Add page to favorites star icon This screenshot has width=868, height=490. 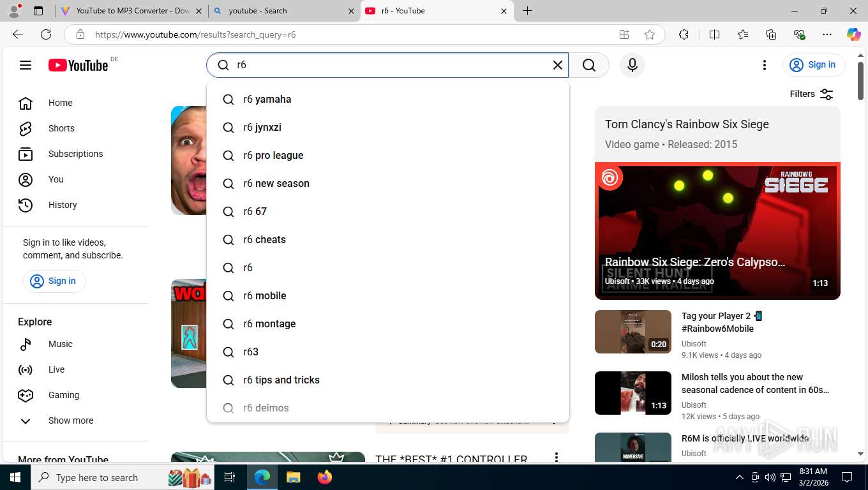coord(650,35)
